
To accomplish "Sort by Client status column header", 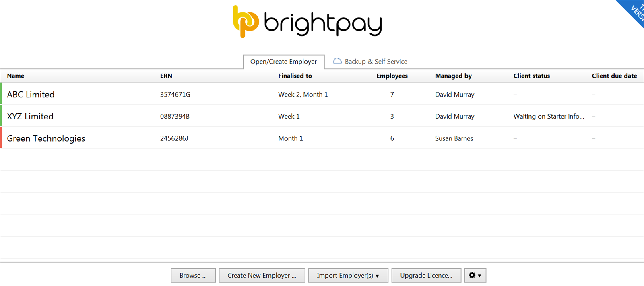I will coord(532,76).
